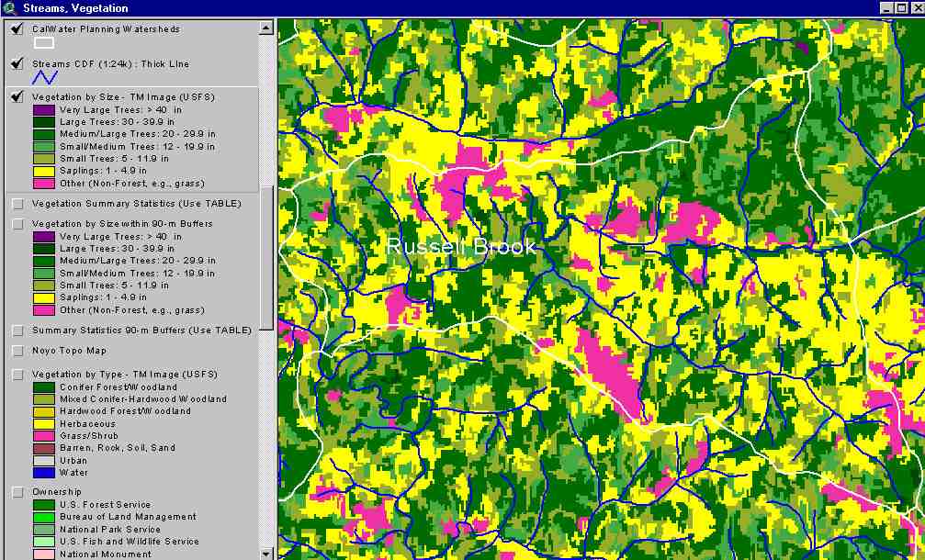Click the Small/Medium Trees swatch under Vegetation by Size - TM Image

(x=44, y=147)
